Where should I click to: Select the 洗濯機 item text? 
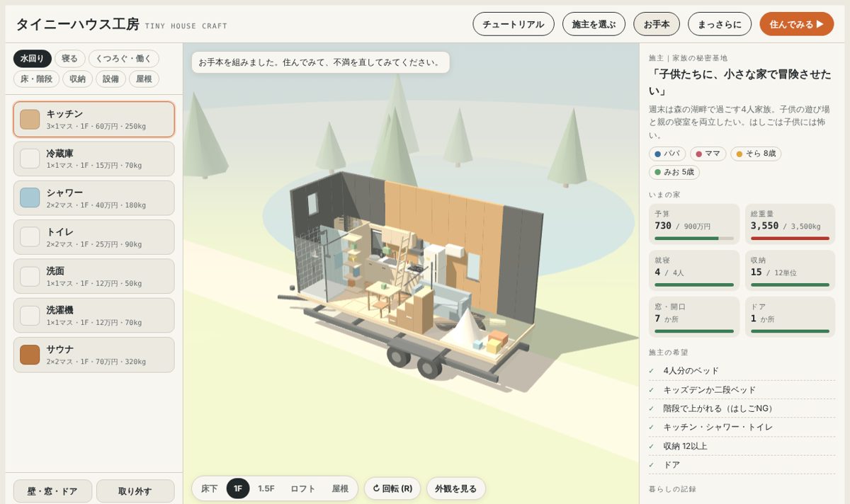point(60,310)
